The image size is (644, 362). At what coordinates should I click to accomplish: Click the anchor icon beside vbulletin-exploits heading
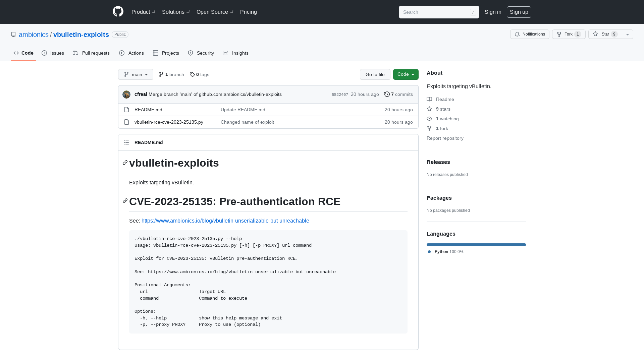click(x=125, y=163)
